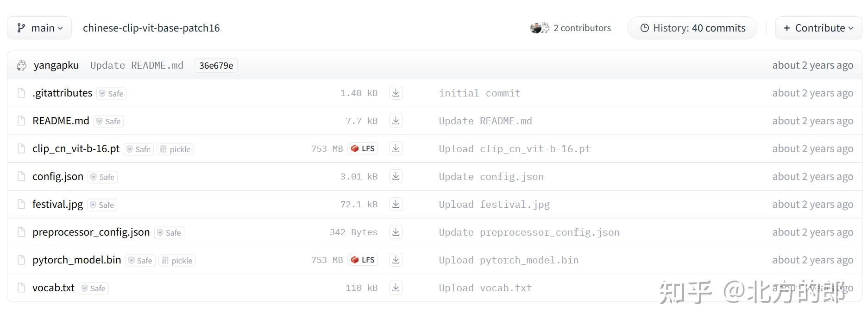Open commit hash 36e679e
The height and width of the screenshot is (327, 868).
216,65
